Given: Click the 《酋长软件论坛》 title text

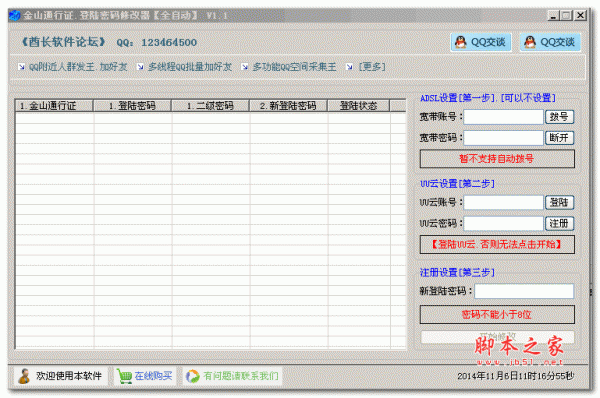Looking at the screenshot, I should (x=64, y=42).
